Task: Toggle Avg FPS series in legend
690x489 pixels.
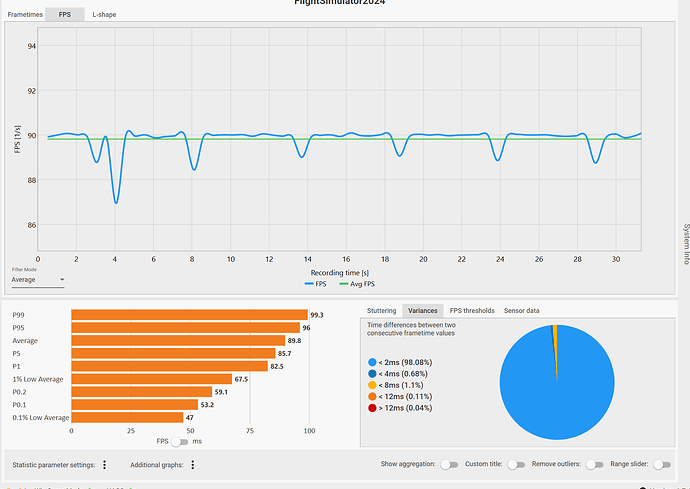Action: [x=357, y=284]
